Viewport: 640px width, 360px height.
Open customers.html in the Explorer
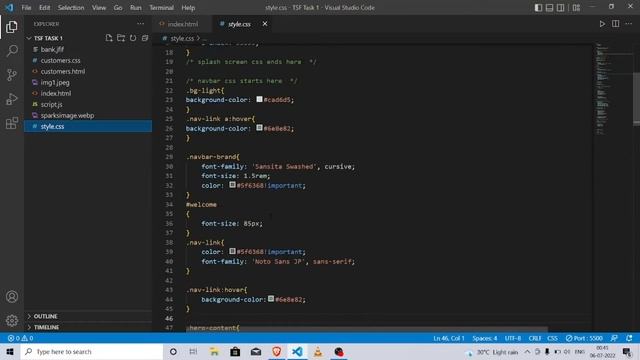tap(63, 71)
